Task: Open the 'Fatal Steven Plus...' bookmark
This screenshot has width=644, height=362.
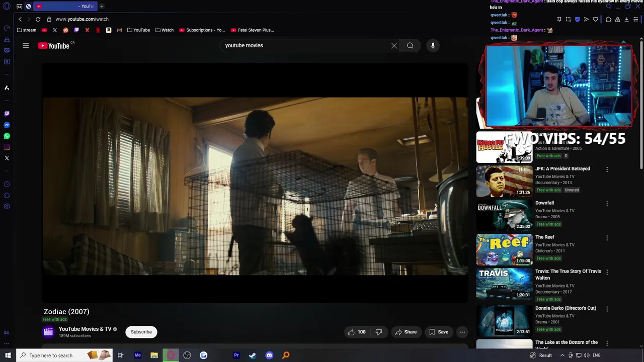Action: [253, 30]
